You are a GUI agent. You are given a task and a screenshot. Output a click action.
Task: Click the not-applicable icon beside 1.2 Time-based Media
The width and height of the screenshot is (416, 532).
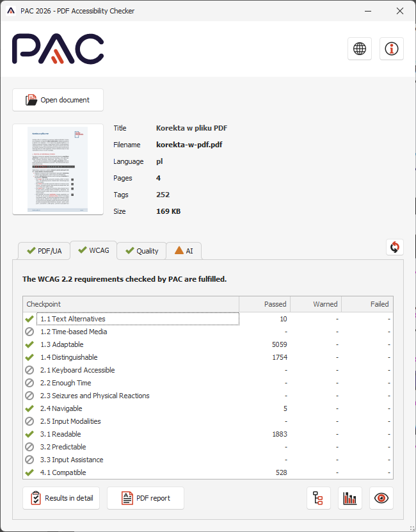point(29,332)
